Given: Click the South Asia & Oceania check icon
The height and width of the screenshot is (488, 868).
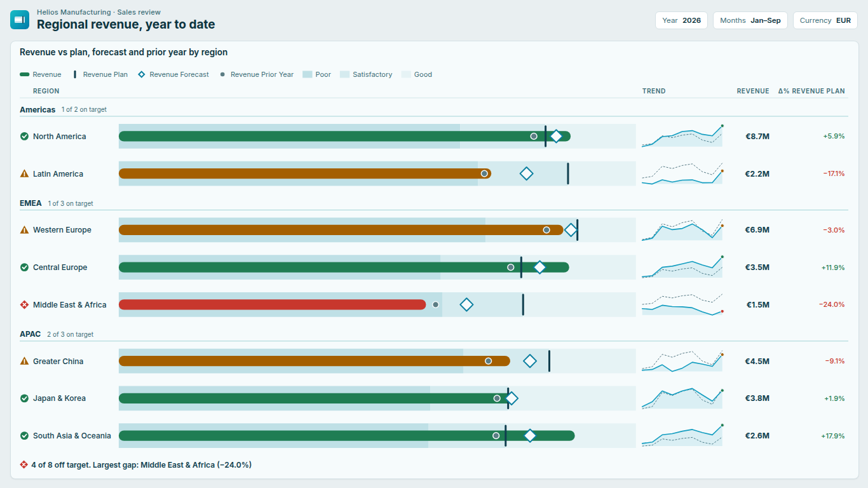Looking at the screenshot, I should pyautogui.click(x=24, y=436).
